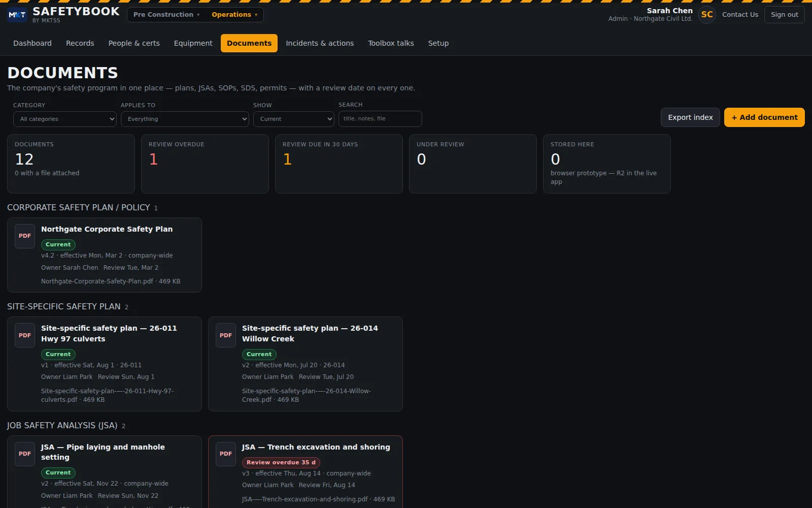Image resolution: width=812 pixels, height=508 pixels.
Task: Focus the title, notes, file search field
Action: [380, 119]
